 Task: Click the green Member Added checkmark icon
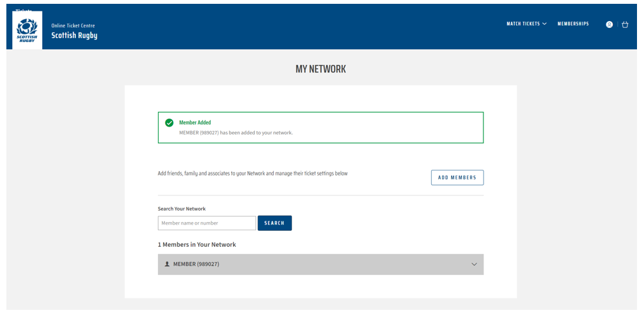(169, 123)
